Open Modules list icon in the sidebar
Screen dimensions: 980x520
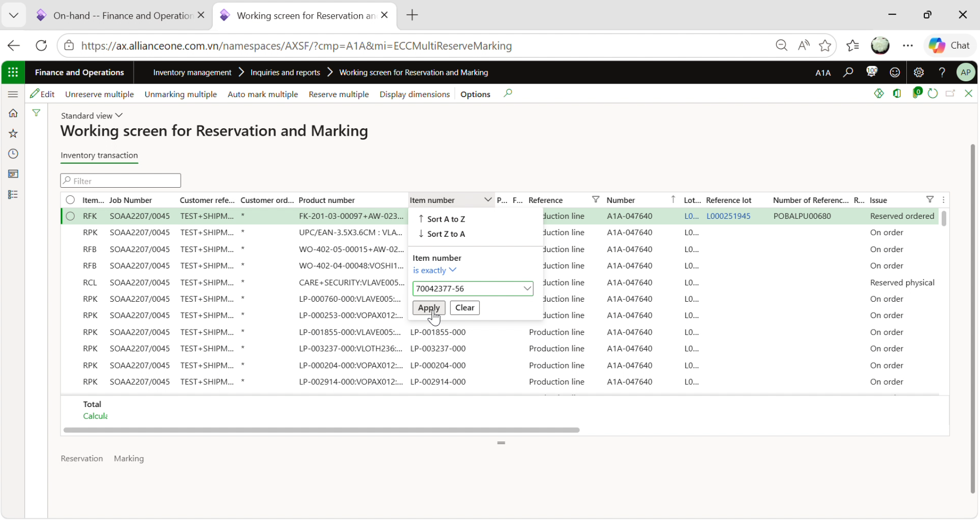13,194
